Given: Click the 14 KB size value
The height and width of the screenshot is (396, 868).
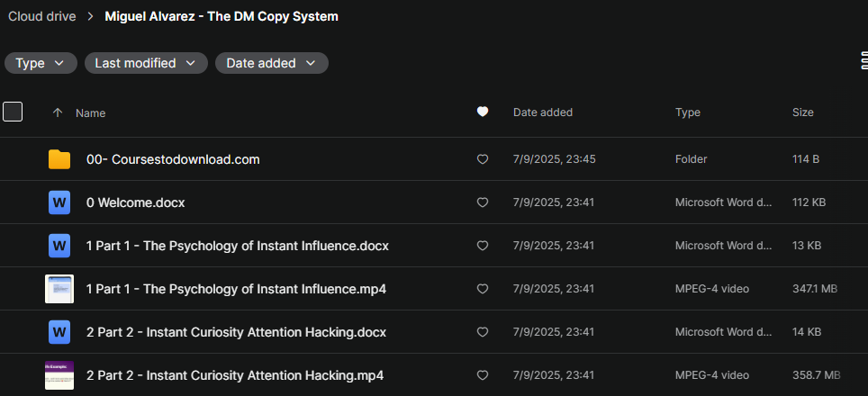Looking at the screenshot, I should click(807, 332).
